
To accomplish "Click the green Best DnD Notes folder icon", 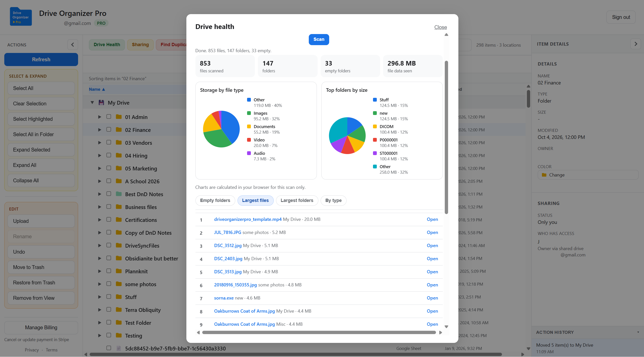I will (119, 194).
